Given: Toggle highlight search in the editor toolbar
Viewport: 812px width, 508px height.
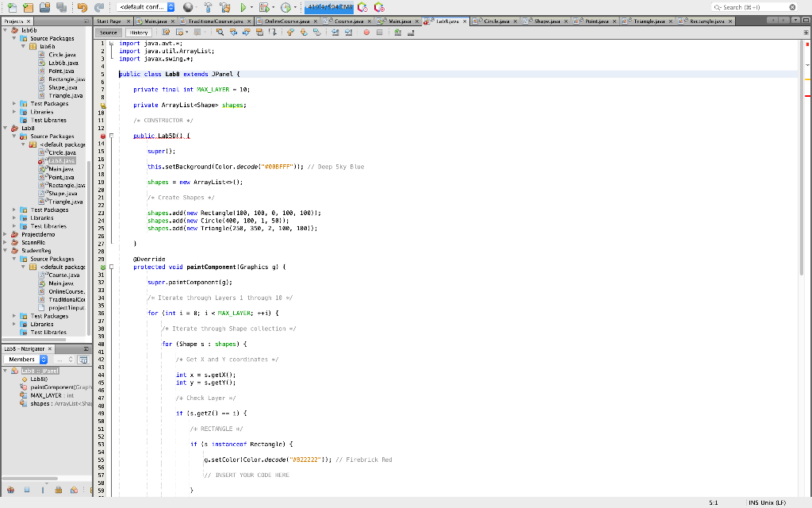Looking at the screenshot, I should coord(259,30).
